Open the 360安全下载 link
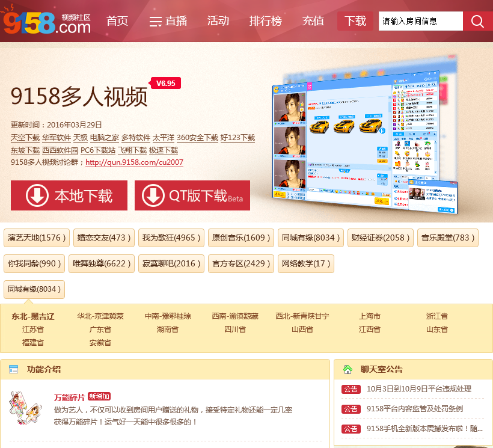 coord(197,138)
